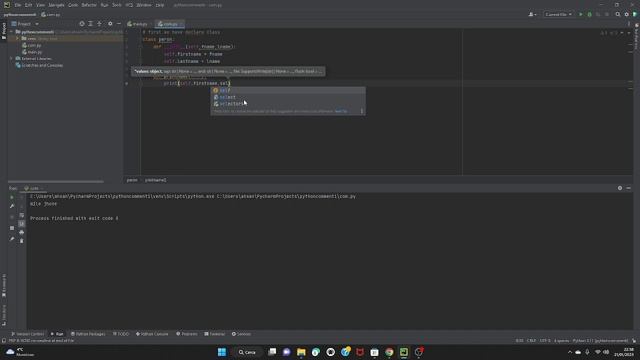Toggle the Project side tool window button
Screen dimensions: 640x360
coord(4,31)
